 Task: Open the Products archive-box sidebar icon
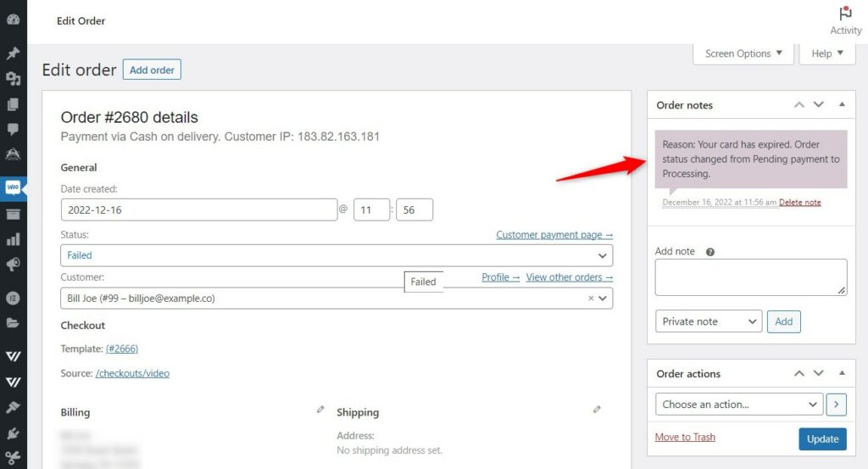(x=13, y=214)
